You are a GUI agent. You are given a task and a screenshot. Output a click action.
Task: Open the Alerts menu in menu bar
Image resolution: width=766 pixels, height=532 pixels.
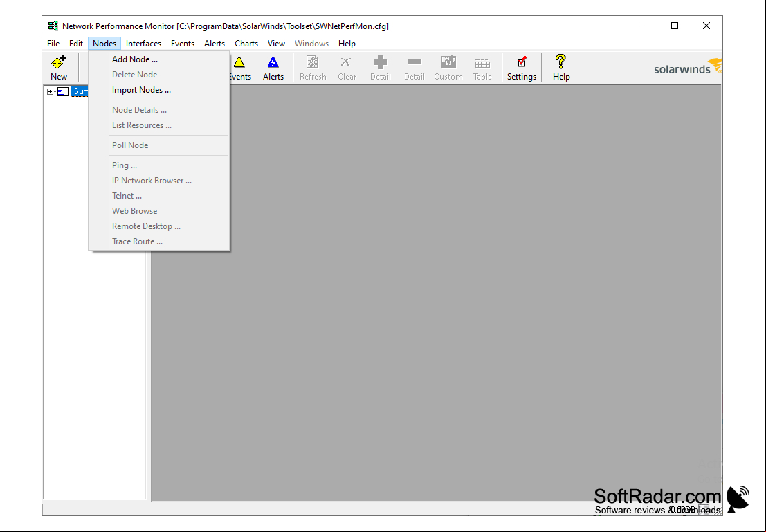pos(215,44)
